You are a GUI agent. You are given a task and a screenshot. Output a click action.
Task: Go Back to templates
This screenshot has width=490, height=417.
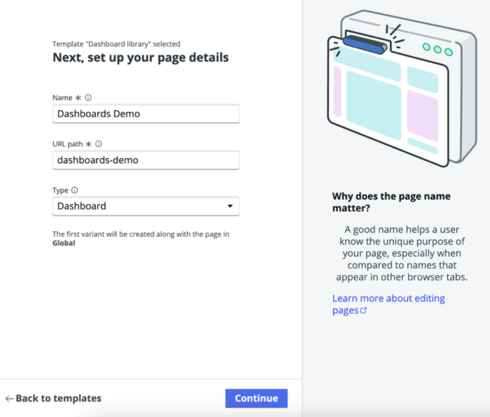click(53, 398)
